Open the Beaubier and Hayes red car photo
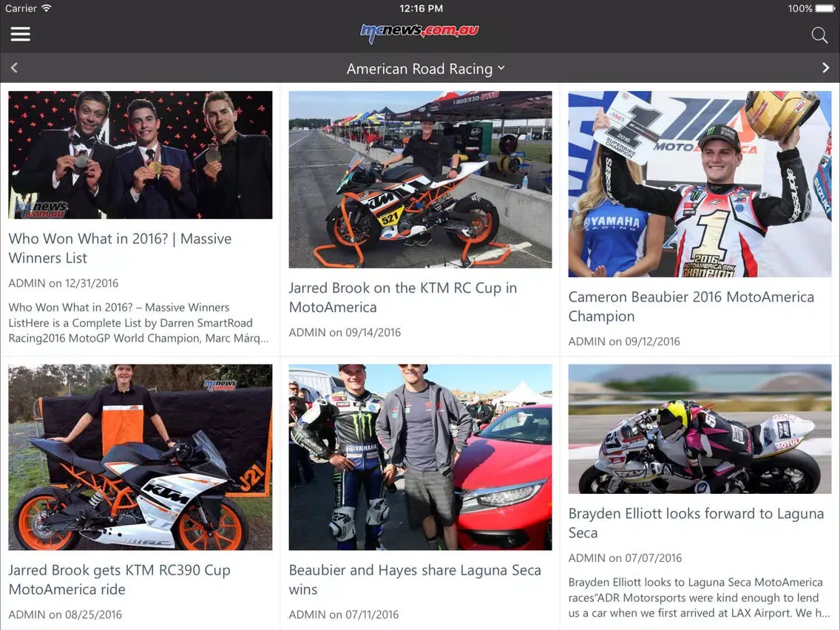Image resolution: width=840 pixels, height=630 pixels. tap(420, 457)
